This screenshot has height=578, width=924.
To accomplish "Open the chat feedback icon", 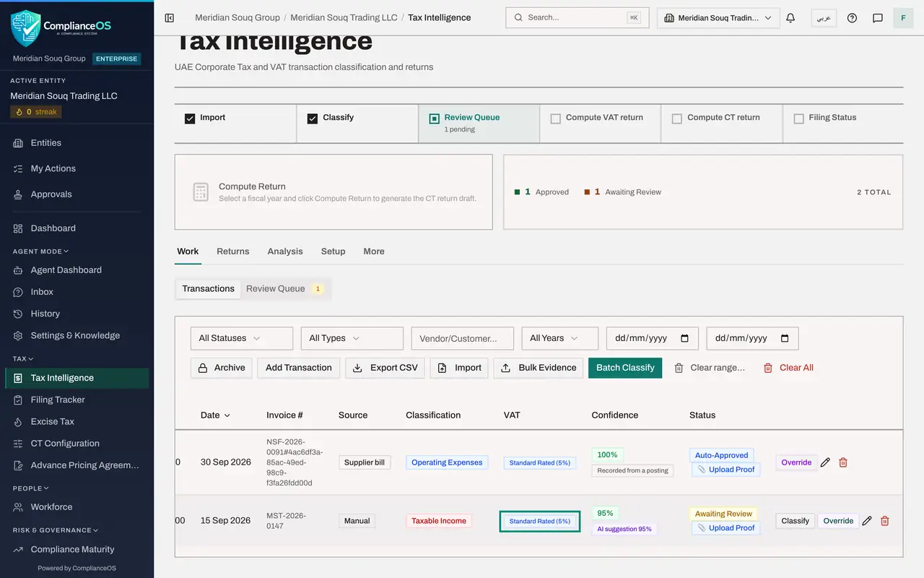I will tap(878, 18).
